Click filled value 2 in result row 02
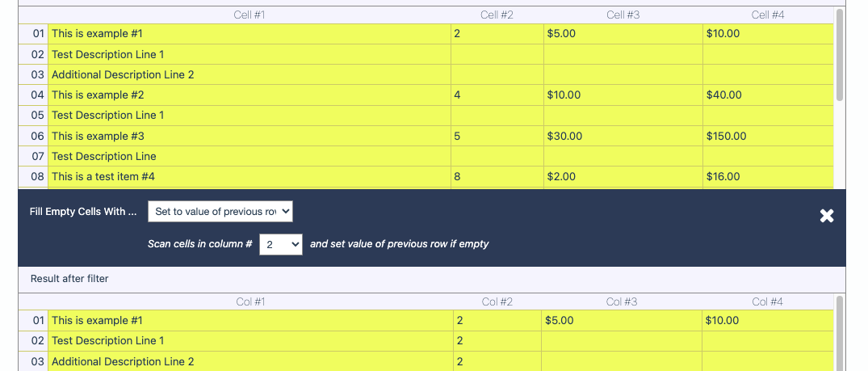868x371 pixels. coord(497,340)
